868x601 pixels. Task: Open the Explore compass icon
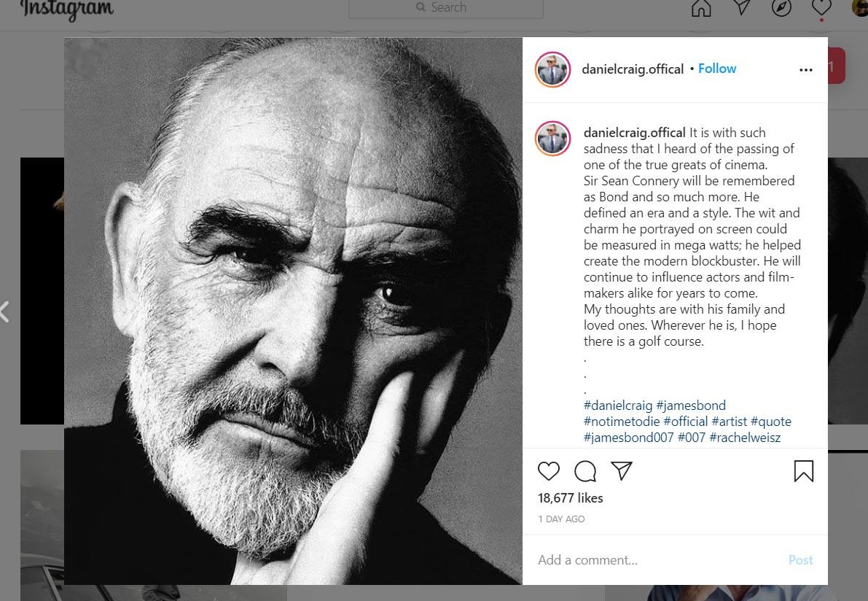coord(782,7)
